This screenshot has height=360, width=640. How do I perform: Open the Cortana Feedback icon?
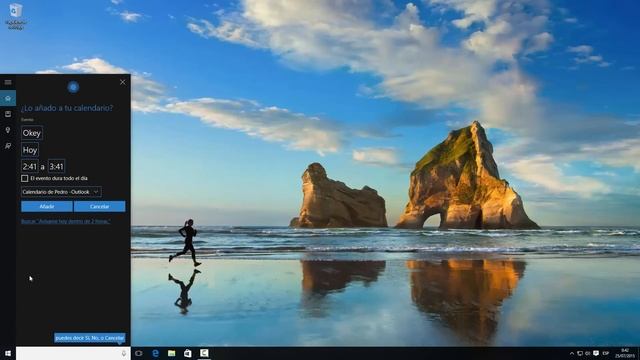tap(8, 146)
